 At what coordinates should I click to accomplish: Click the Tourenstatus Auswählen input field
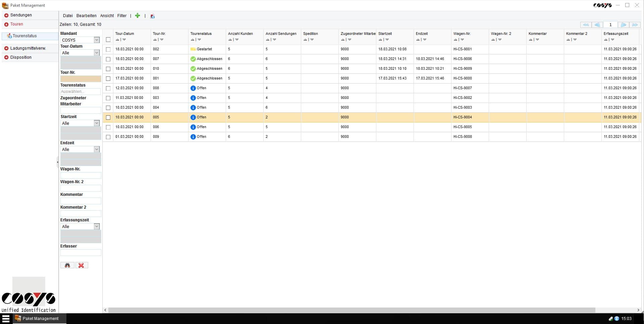pyautogui.click(x=80, y=91)
